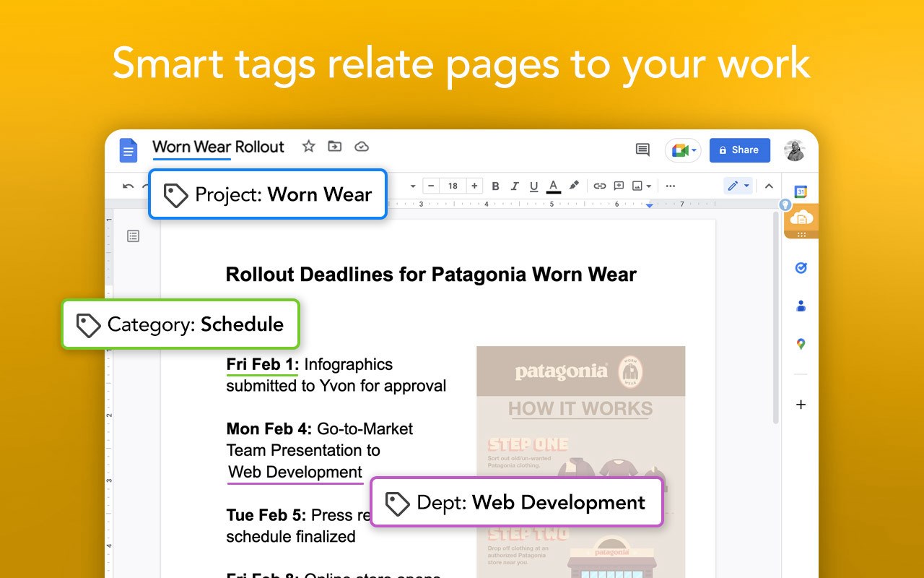The image size is (924, 578).
Task: Toggle italic formatting
Action: point(515,186)
